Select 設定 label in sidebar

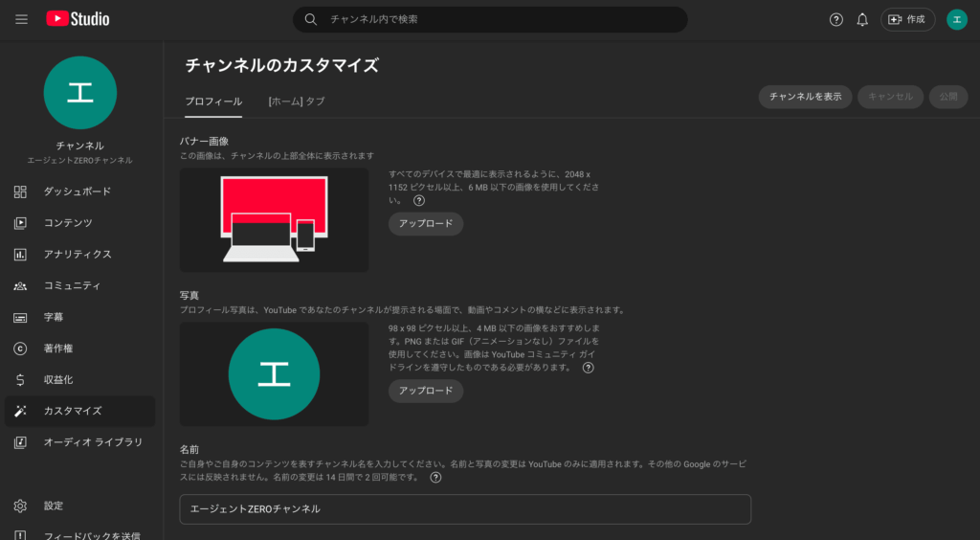[54, 506]
